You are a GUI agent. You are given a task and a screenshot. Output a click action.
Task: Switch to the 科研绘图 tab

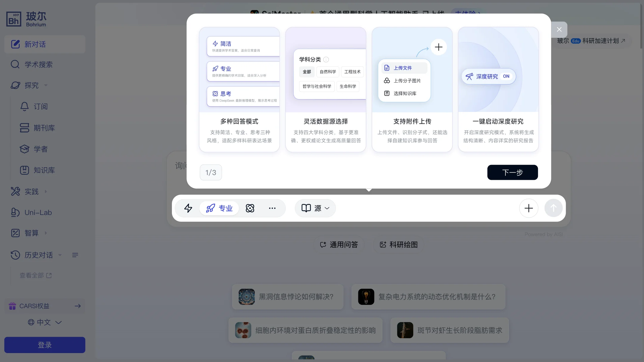pyautogui.click(x=398, y=244)
